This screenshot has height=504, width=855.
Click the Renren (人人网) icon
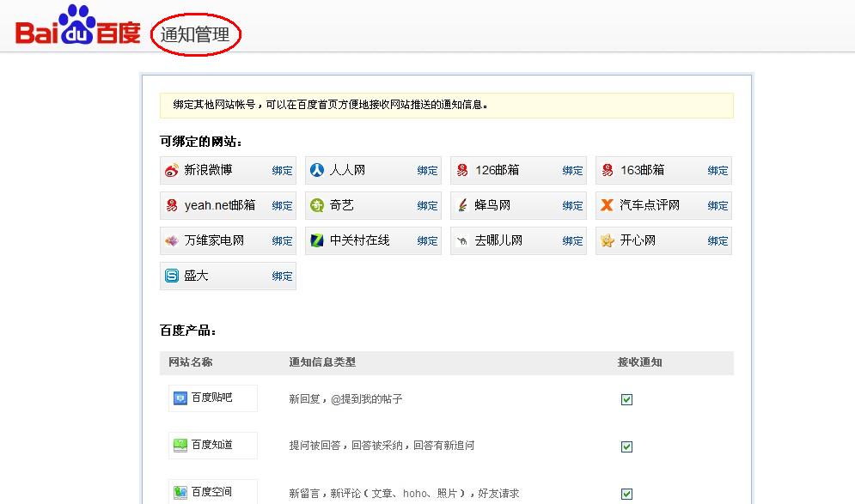coord(317,170)
